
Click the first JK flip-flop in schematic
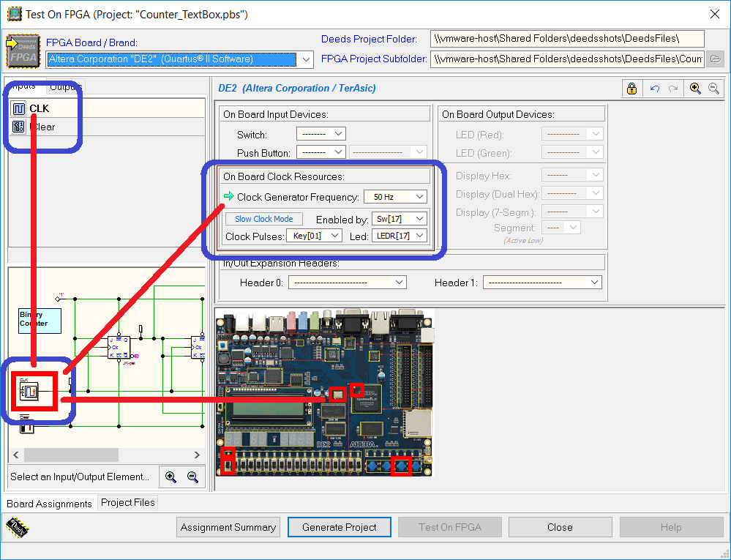point(119,348)
